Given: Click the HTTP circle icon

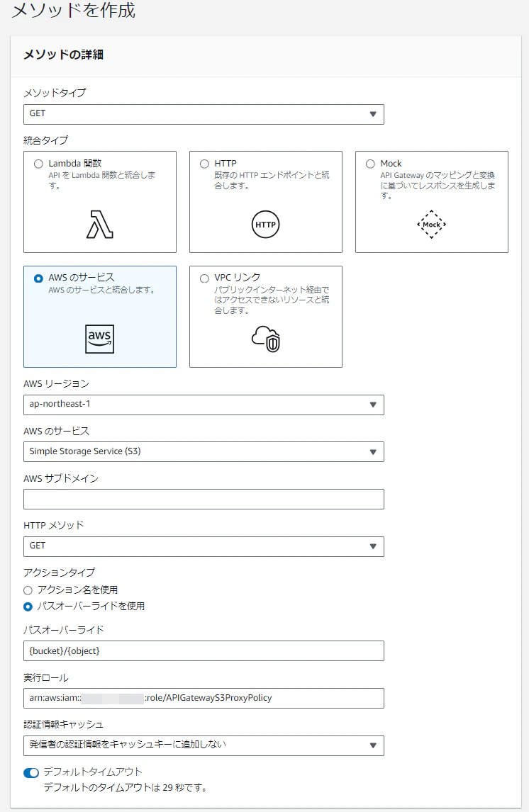Looking at the screenshot, I should click(265, 224).
